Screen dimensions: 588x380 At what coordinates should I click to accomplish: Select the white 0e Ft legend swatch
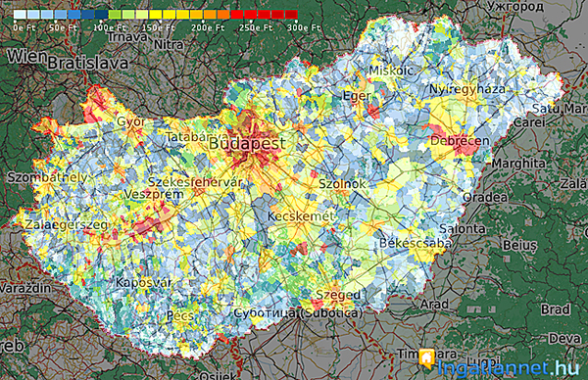point(20,15)
